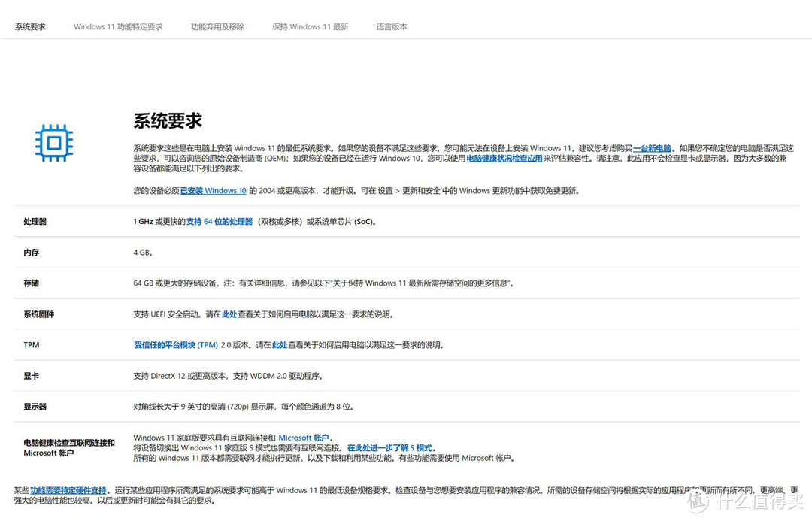The width and height of the screenshot is (812, 521).
Task: Click the 电脑健康状况检查应用 link
Action: click(x=504, y=159)
